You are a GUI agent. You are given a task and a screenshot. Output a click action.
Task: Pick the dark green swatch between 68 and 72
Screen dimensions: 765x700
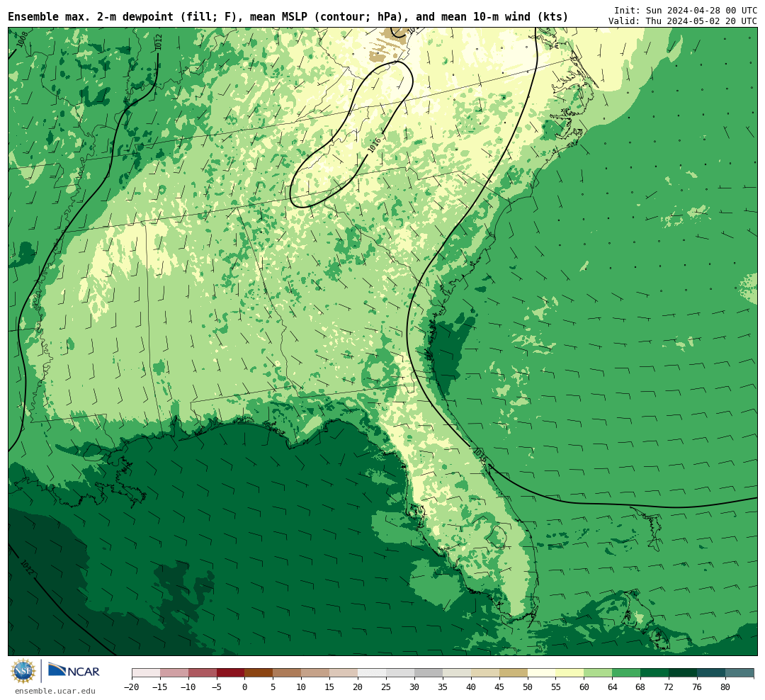point(654,673)
